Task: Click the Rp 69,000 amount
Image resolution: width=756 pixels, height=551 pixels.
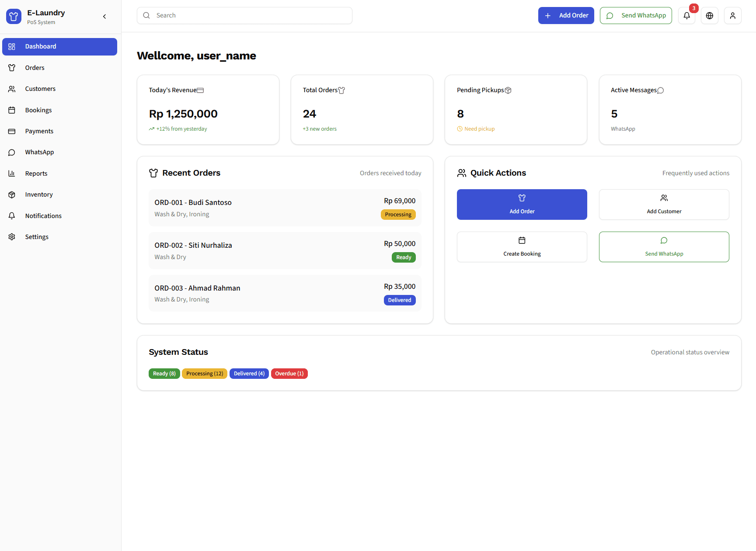Action: [400, 201]
